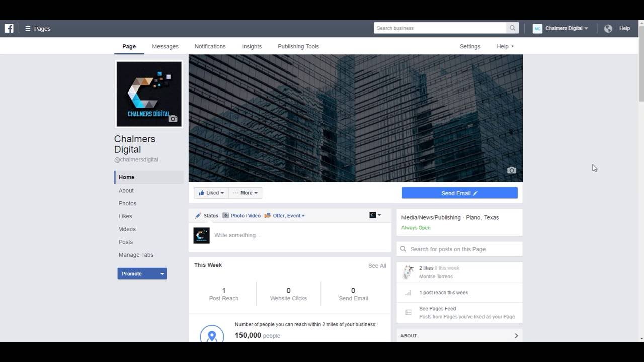The width and height of the screenshot is (644, 362).
Task: Click the 2 likes text
Action: [x=426, y=268]
